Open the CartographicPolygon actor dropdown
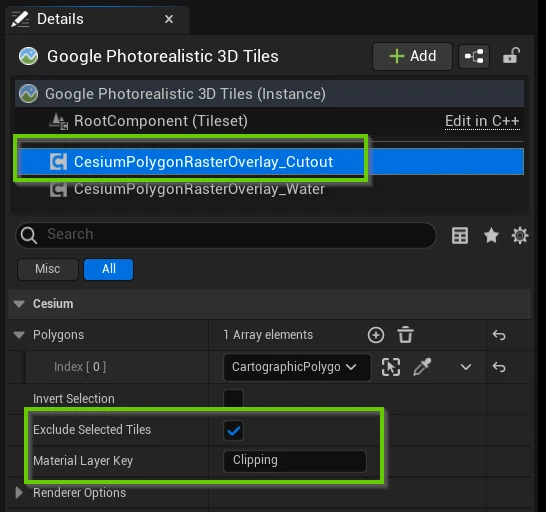The height and width of the screenshot is (512, 546). click(297, 367)
